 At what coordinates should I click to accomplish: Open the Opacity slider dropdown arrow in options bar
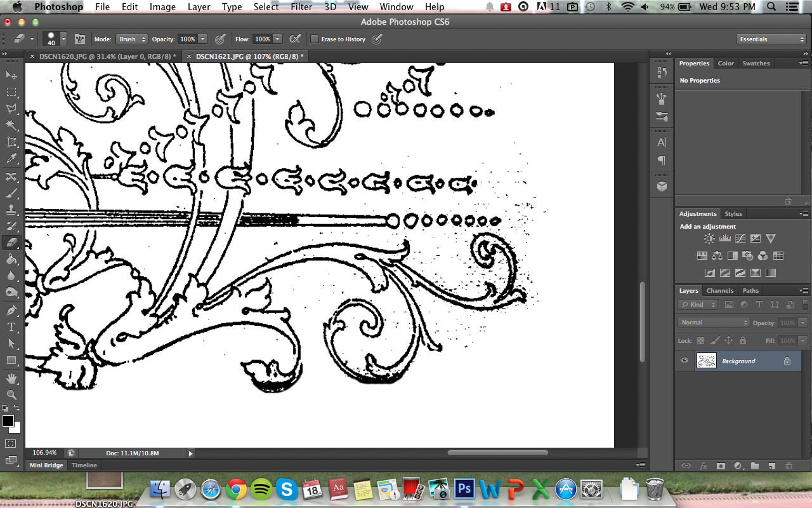click(x=202, y=39)
